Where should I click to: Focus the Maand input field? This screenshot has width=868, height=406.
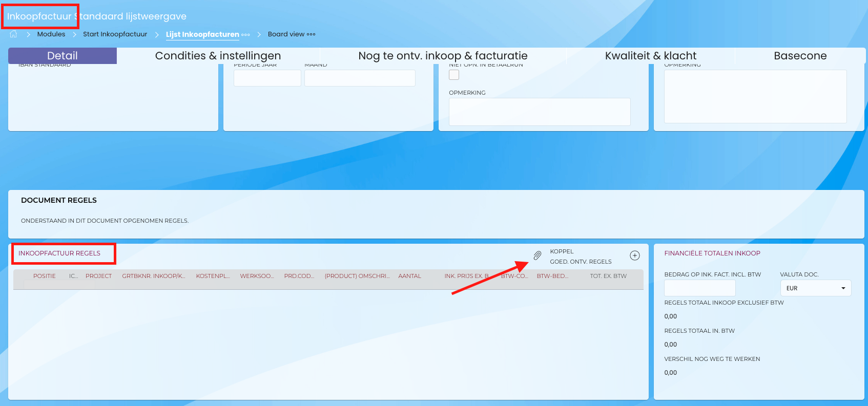(x=360, y=78)
